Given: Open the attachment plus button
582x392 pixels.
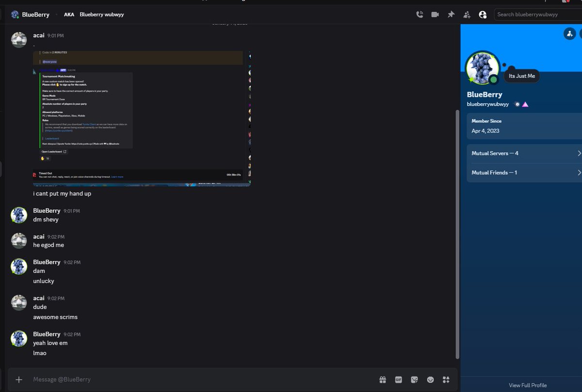Looking at the screenshot, I should pos(19,379).
